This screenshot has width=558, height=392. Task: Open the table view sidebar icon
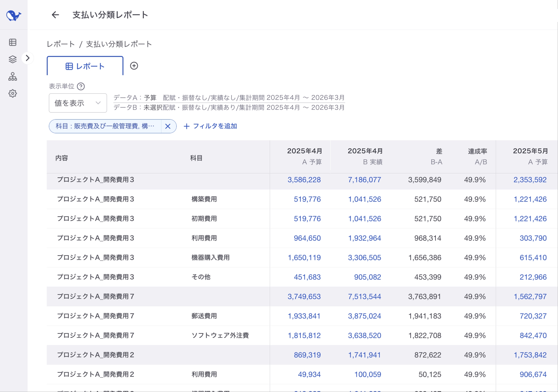[x=13, y=42]
